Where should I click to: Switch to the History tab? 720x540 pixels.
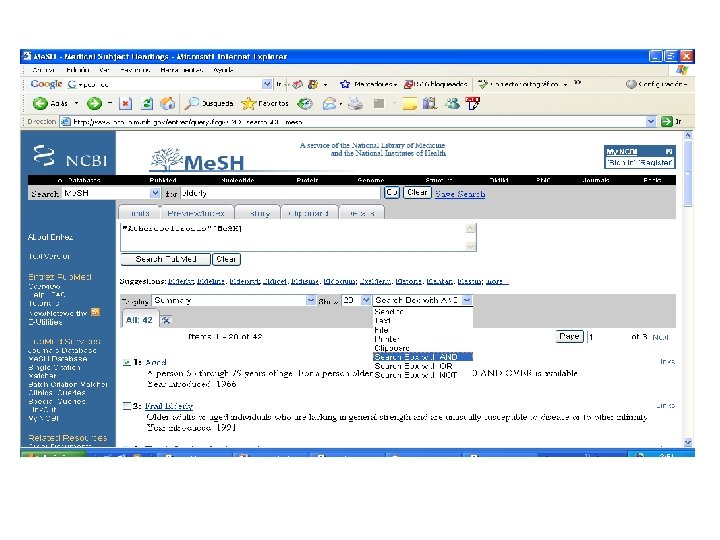click(259, 213)
